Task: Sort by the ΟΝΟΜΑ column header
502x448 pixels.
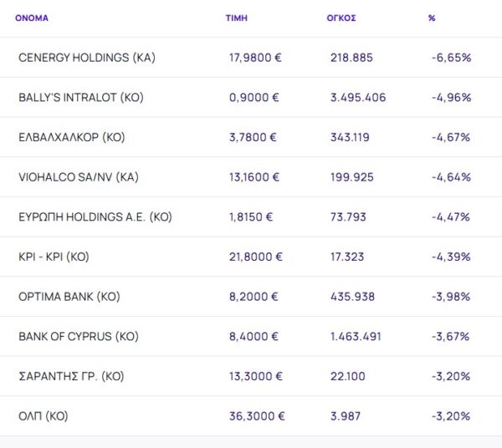Action: (32, 17)
